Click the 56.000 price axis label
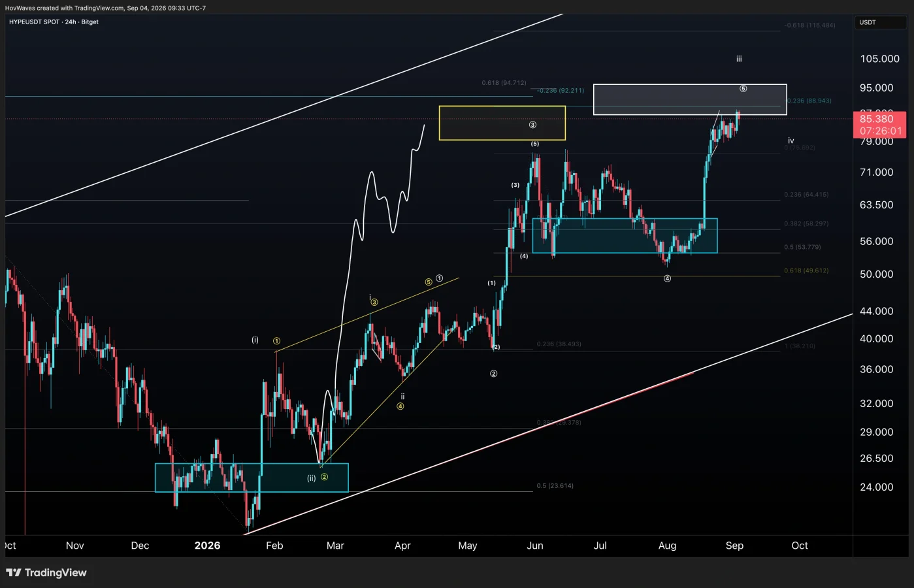 [x=876, y=241]
